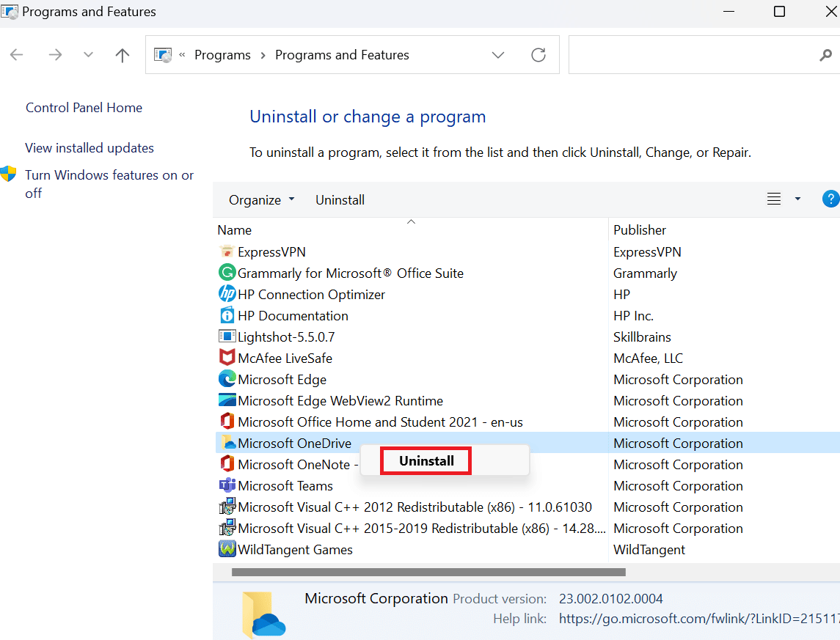
Task: Open View installed updates link
Action: click(x=90, y=147)
